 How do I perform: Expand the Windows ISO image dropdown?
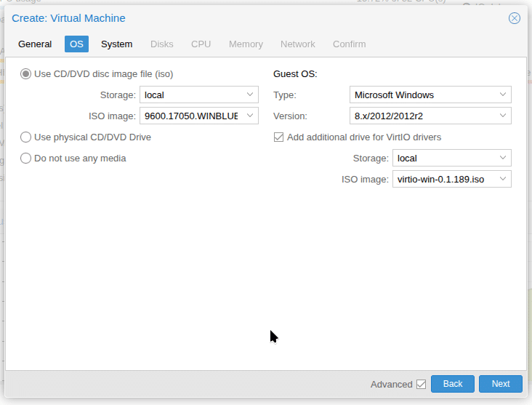(x=250, y=116)
